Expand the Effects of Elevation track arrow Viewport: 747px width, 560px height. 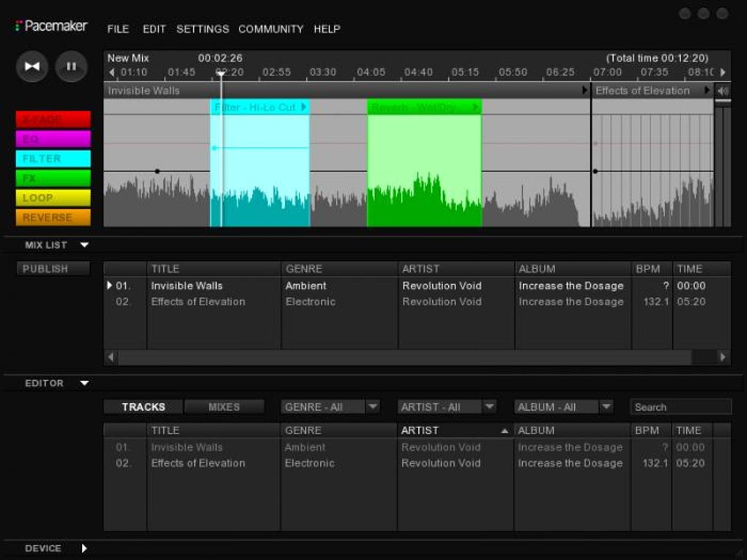point(707,90)
